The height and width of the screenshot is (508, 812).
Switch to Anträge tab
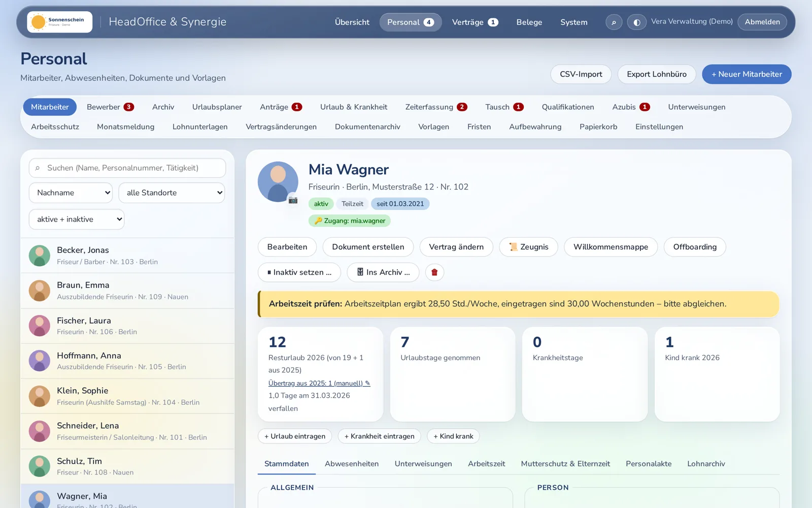click(281, 107)
